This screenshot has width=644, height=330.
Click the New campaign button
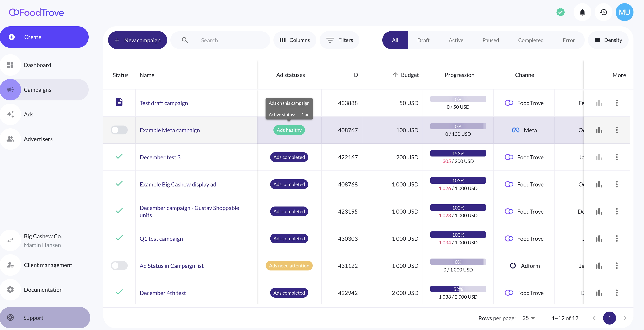(x=137, y=40)
